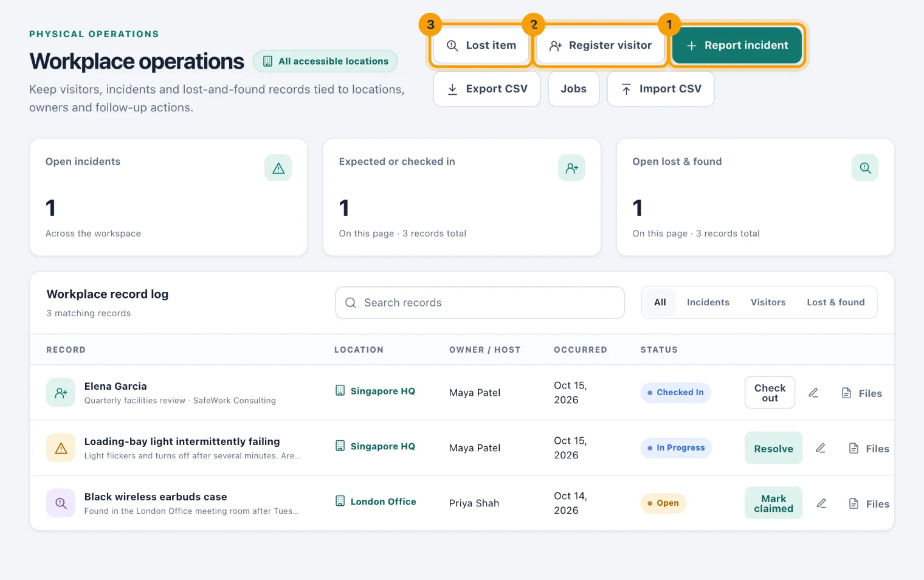This screenshot has height=580, width=924.
Task: Open the Jobs panel
Action: click(x=574, y=89)
